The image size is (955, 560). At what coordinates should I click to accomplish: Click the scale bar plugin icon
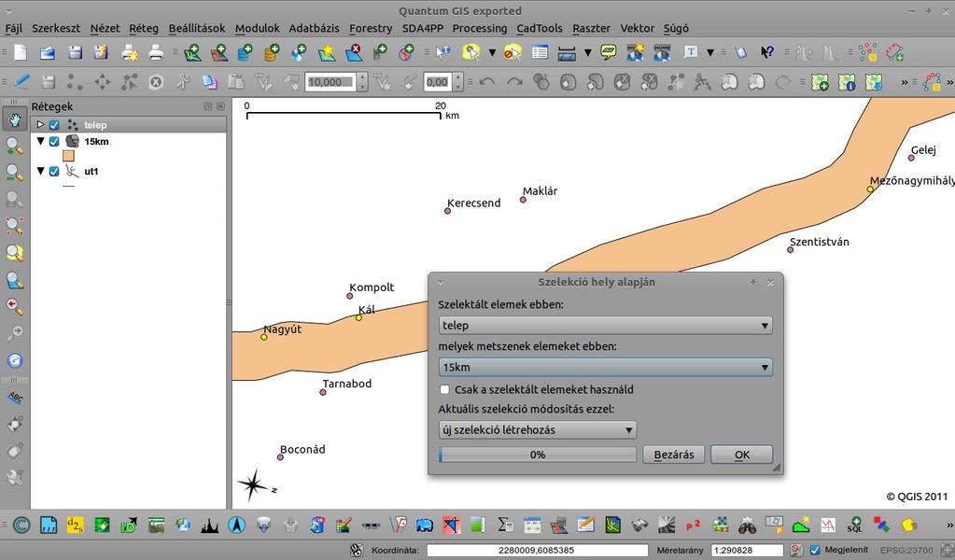click(x=371, y=525)
